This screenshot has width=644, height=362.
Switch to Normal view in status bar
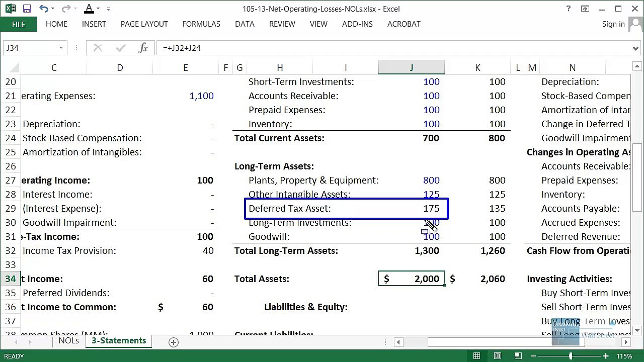477,356
